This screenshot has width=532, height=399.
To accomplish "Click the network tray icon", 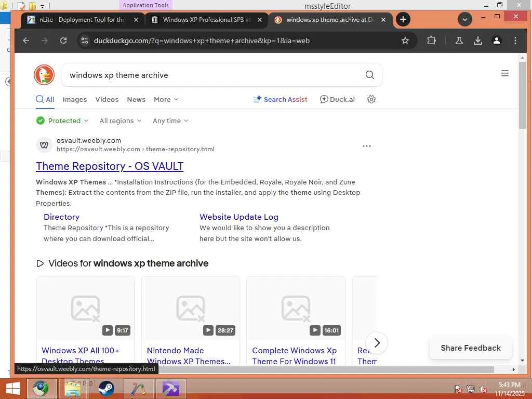I will point(470,389).
